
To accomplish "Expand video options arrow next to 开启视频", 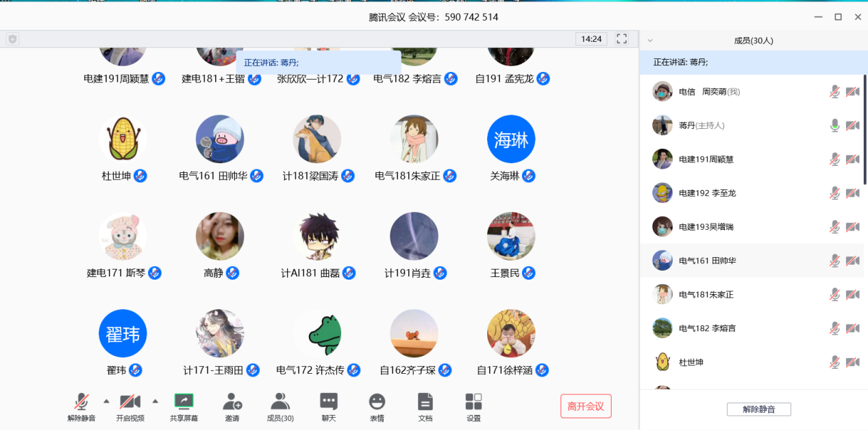I will click(x=155, y=401).
